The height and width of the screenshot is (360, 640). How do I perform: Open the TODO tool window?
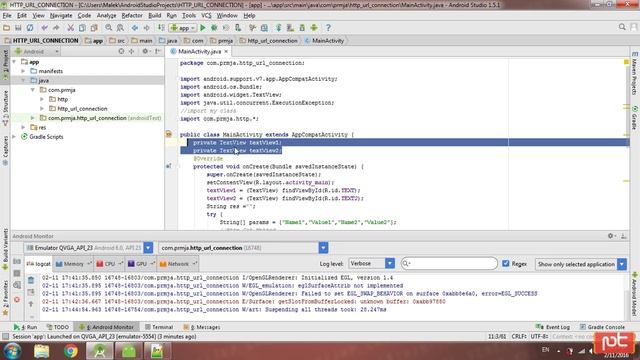click(58, 327)
